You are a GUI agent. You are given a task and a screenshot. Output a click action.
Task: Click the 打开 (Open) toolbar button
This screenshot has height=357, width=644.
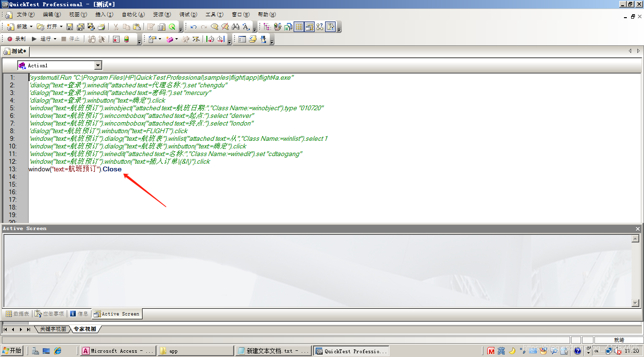coord(47,27)
